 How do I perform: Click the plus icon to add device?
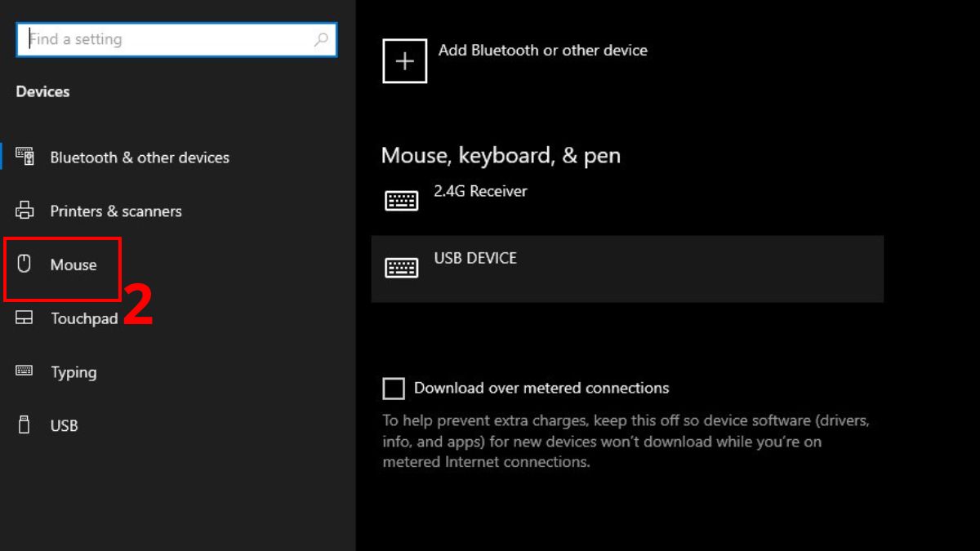[x=404, y=61]
